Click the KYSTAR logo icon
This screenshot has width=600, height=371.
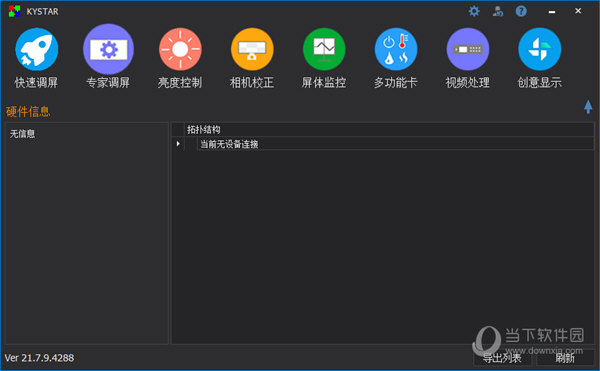click(15, 11)
